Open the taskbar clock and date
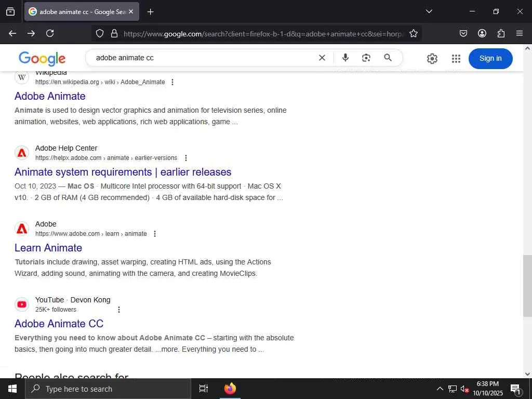532x399 pixels. coord(487,389)
